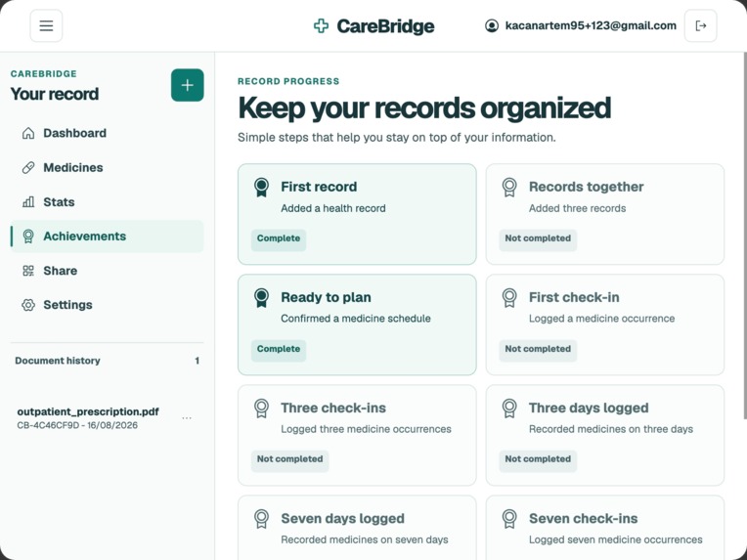
Task: Click CB-4C46CF9D - 16/08/2026 document reference
Action: 77,425
